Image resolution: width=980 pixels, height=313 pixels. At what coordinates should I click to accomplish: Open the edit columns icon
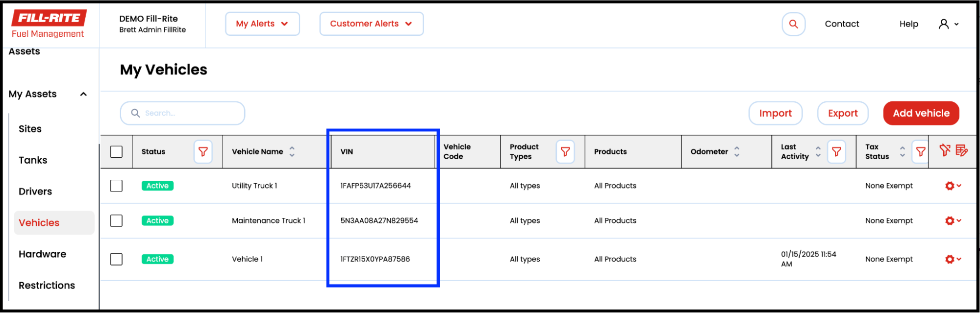click(961, 150)
